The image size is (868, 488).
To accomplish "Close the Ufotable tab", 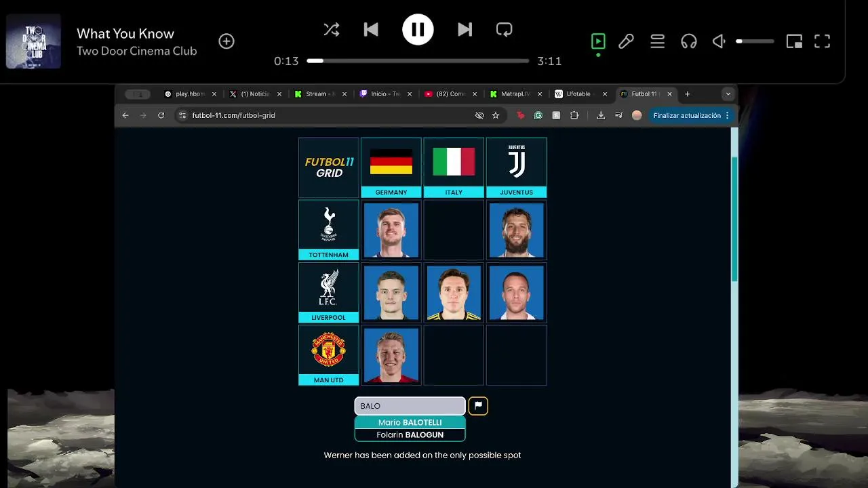I will (x=605, y=94).
